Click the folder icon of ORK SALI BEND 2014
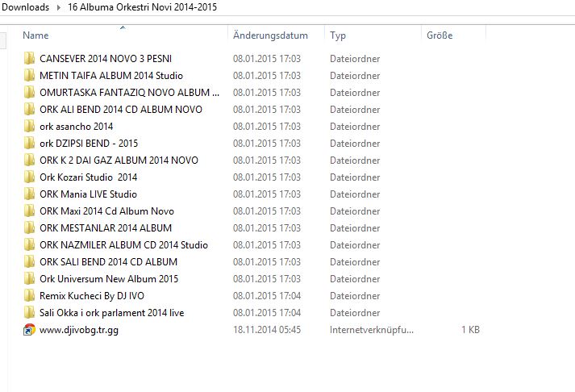 [29, 261]
